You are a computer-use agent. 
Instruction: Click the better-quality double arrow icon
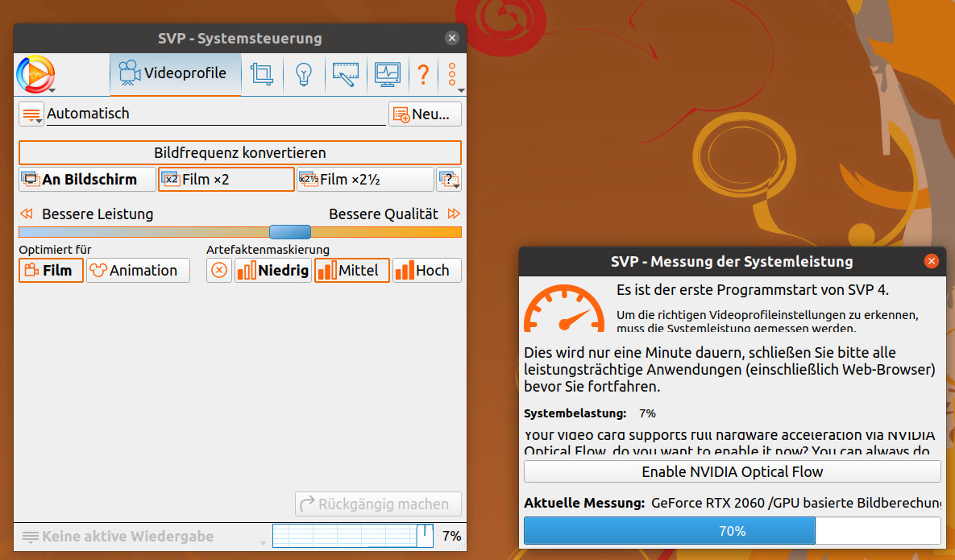[x=454, y=214]
